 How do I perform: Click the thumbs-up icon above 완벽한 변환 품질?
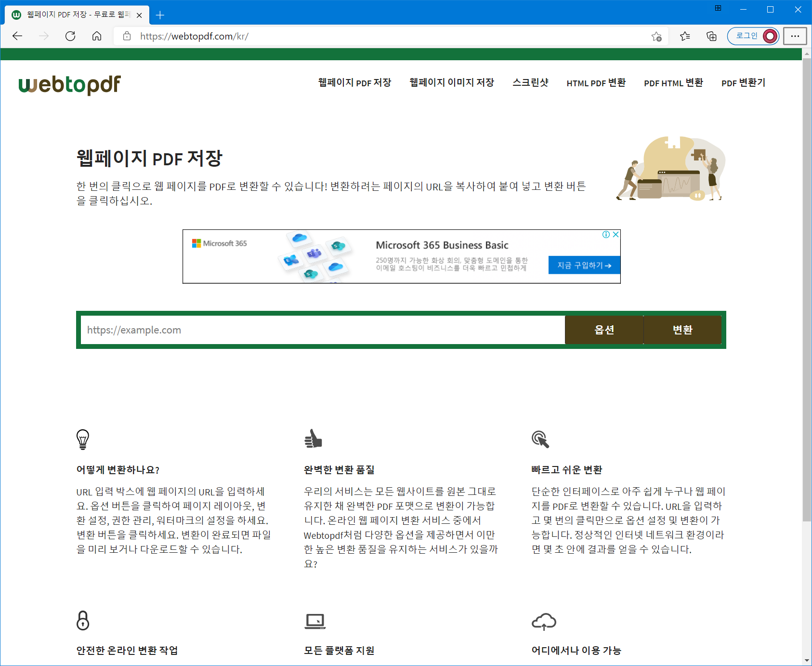coord(313,439)
